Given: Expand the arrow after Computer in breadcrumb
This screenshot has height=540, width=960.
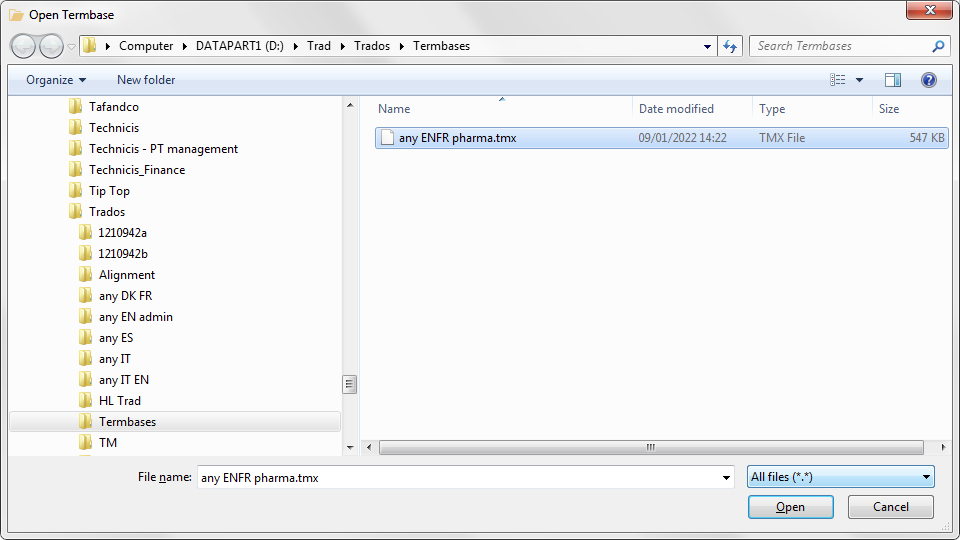Looking at the screenshot, I should [184, 46].
